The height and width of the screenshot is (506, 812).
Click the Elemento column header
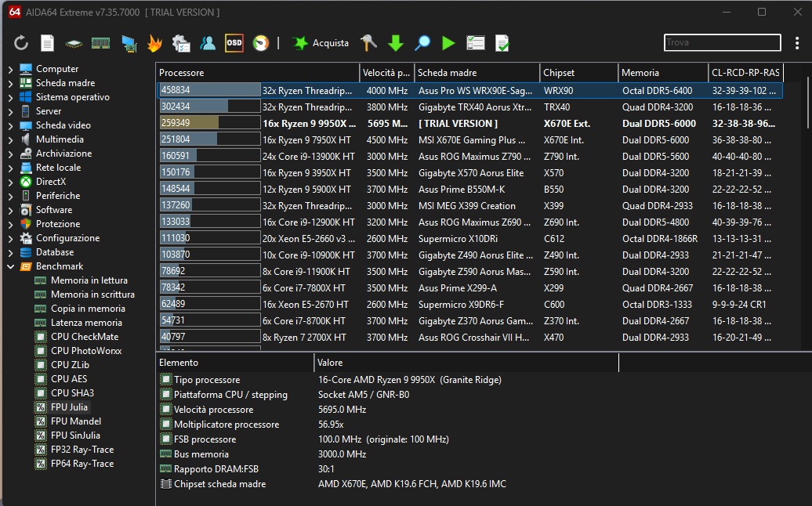tap(234, 363)
